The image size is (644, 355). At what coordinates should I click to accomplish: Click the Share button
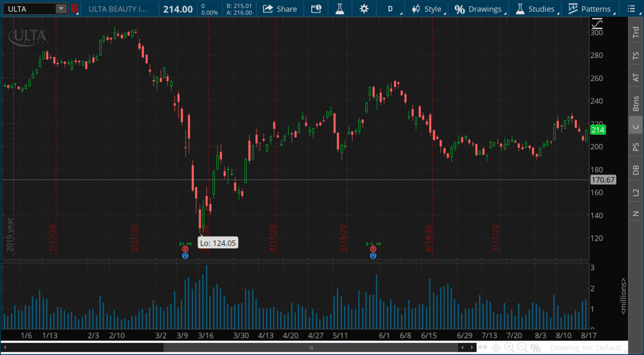point(280,9)
